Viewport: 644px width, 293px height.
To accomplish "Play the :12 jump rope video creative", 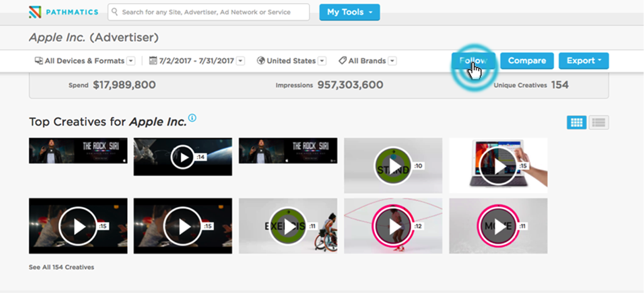I will [x=393, y=226].
